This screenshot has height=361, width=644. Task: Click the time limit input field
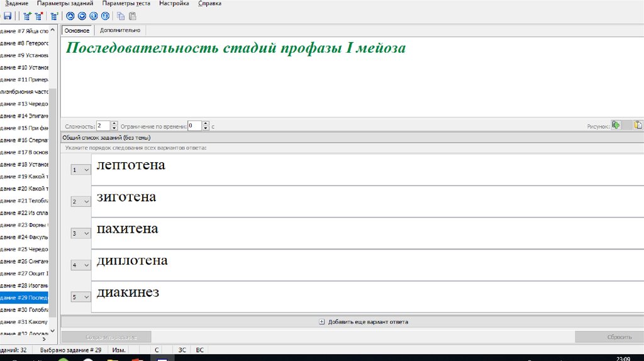(x=194, y=126)
